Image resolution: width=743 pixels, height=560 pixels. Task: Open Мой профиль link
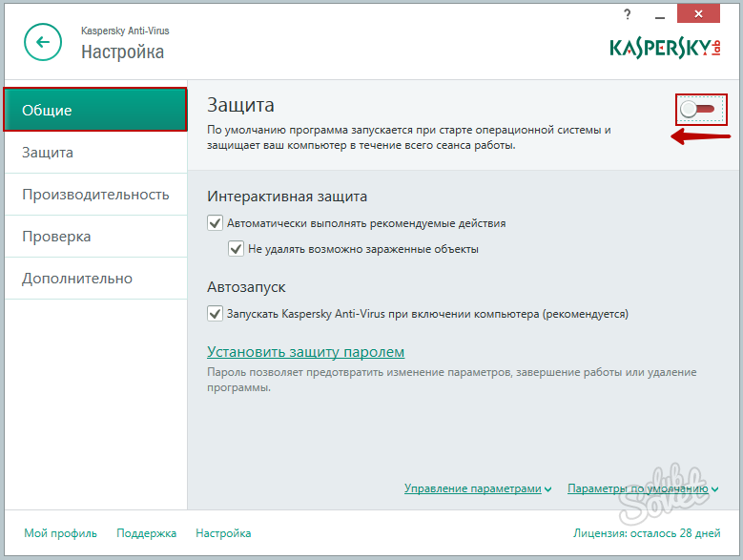click(61, 533)
